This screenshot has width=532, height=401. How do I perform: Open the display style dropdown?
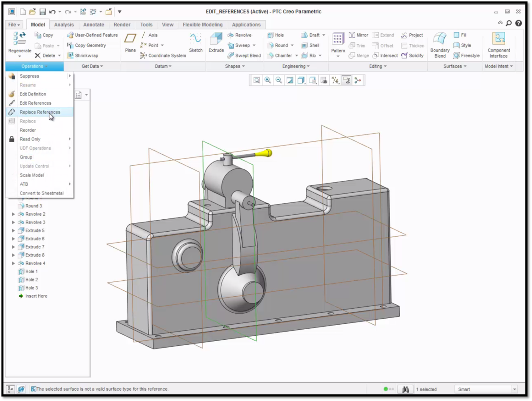(x=302, y=80)
